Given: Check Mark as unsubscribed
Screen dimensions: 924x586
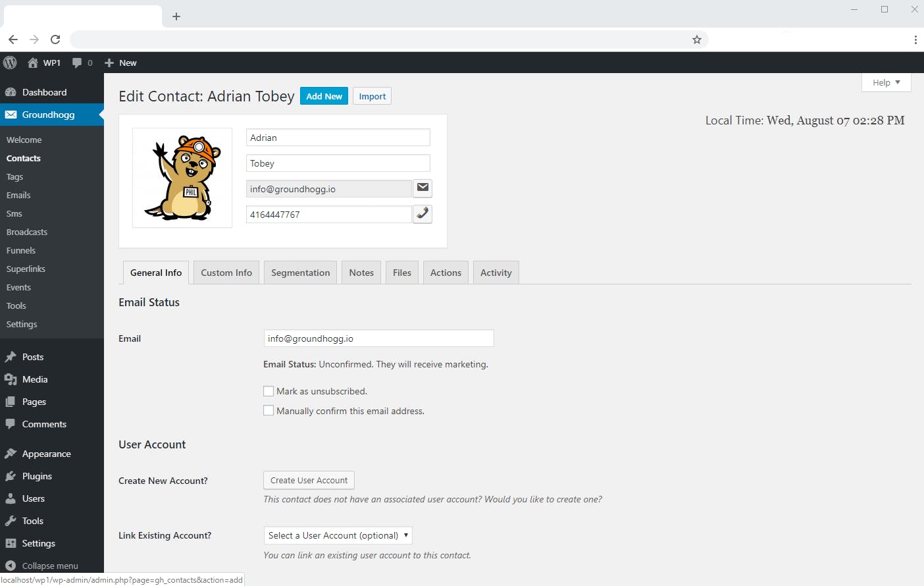Looking at the screenshot, I should (269, 391).
